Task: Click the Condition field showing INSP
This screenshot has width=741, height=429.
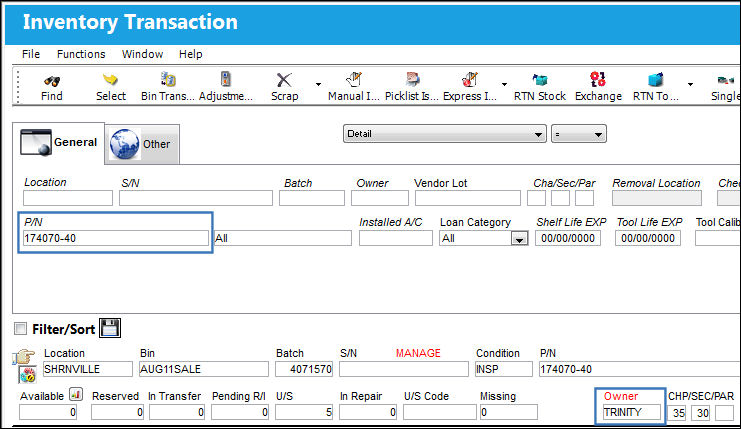Action: pos(504,369)
